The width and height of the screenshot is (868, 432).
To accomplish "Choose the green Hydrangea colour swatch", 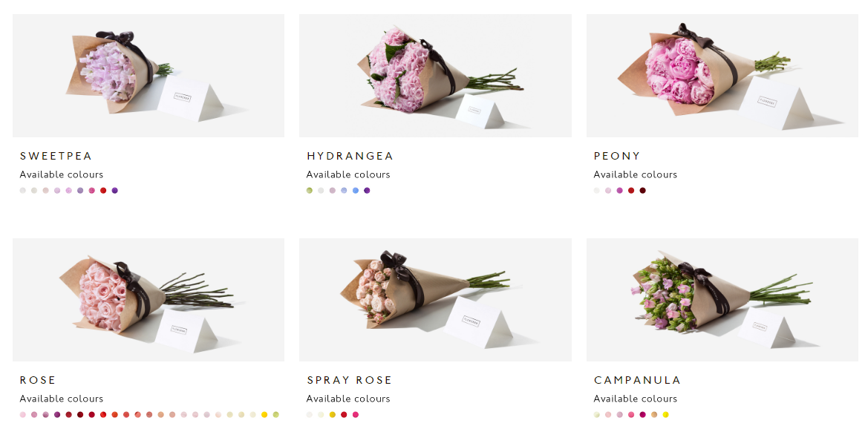I will [x=310, y=190].
